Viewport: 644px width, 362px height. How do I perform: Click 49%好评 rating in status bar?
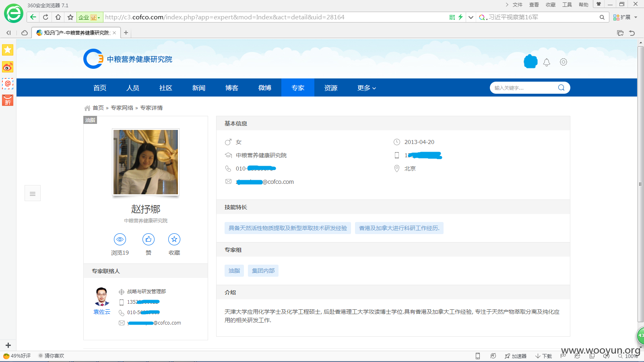pos(17,356)
